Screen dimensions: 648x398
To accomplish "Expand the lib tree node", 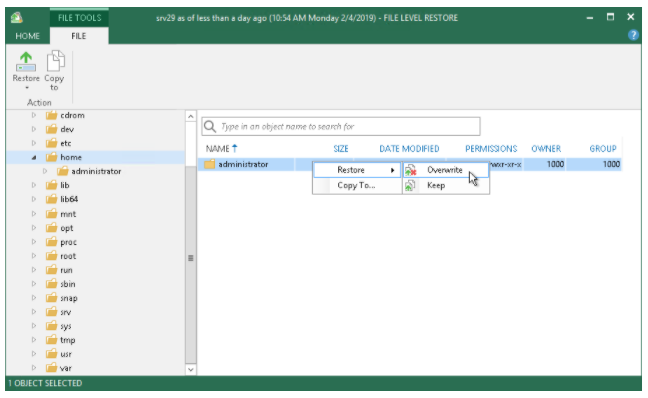I will (34, 186).
